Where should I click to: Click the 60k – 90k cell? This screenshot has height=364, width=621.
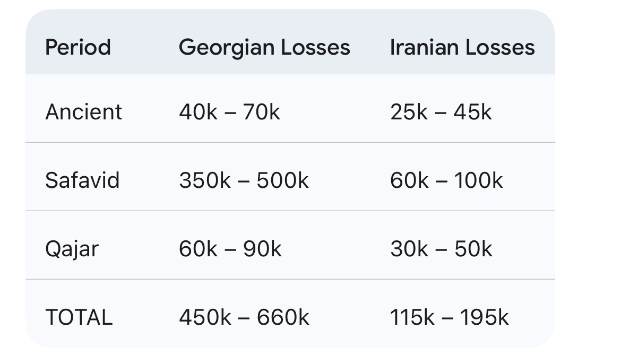[230, 249]
